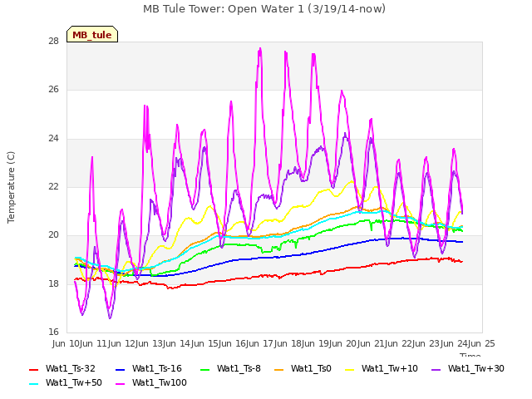Click the Wat1_Ts0 legend label
Image resolution: width=532 pixels, height=399 pixels.
(x=311, y=368)
